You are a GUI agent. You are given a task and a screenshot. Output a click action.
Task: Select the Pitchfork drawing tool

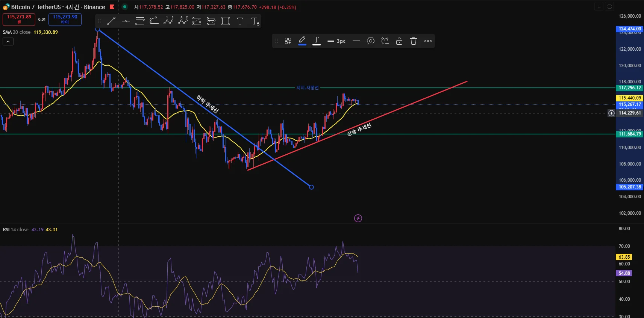154,21
